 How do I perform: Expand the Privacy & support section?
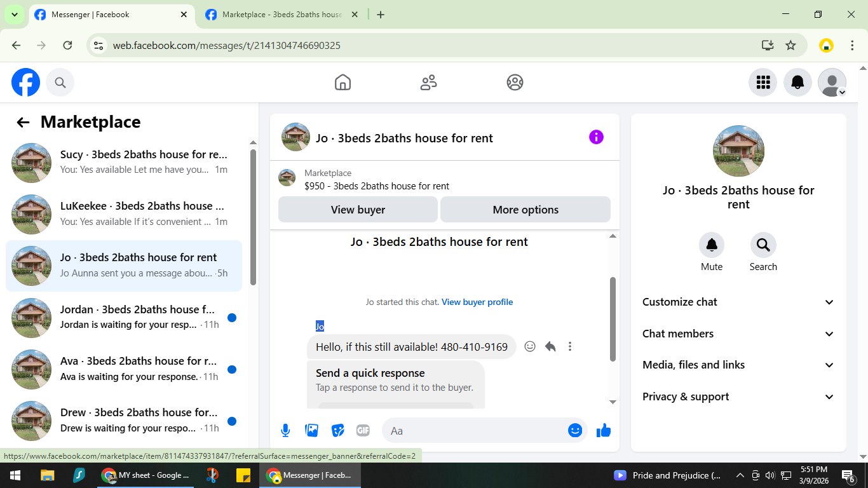tap(738, 396)
